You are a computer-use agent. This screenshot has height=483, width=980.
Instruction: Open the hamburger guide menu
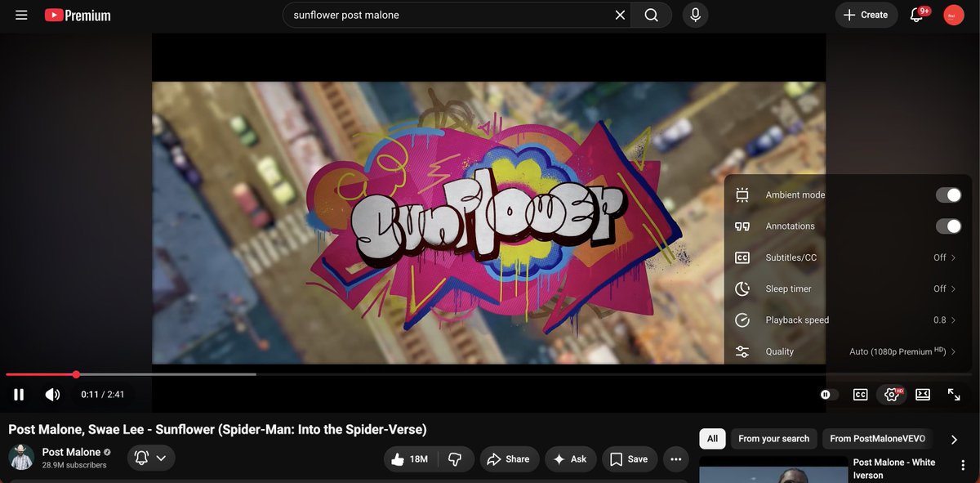point(21,15)
